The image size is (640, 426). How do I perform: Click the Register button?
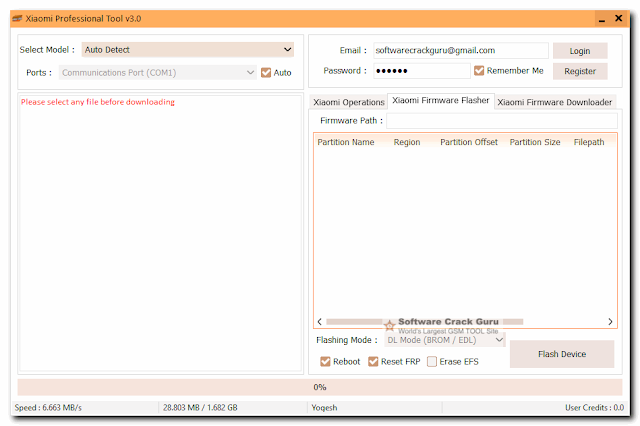(x=580, y=71)
